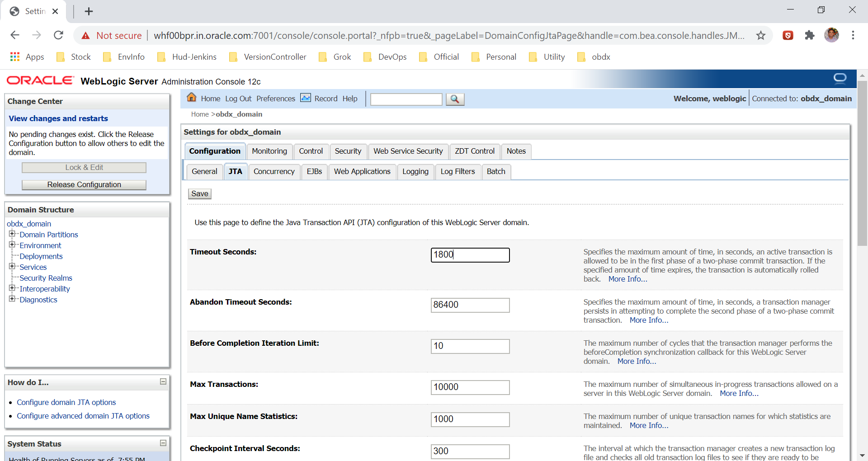
Task: Open the DevOps bookmark folder
Action: click(x=385, y=57)
